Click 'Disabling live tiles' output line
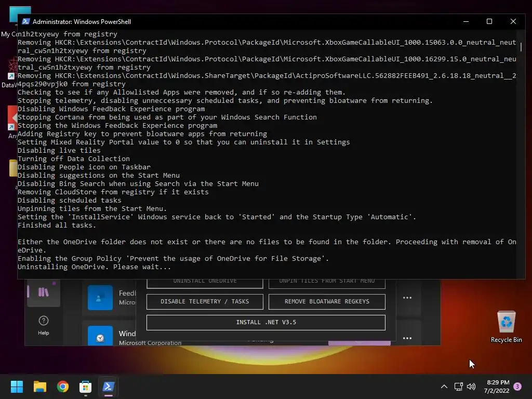Screen dimensions: 532x399 (59, 150)
